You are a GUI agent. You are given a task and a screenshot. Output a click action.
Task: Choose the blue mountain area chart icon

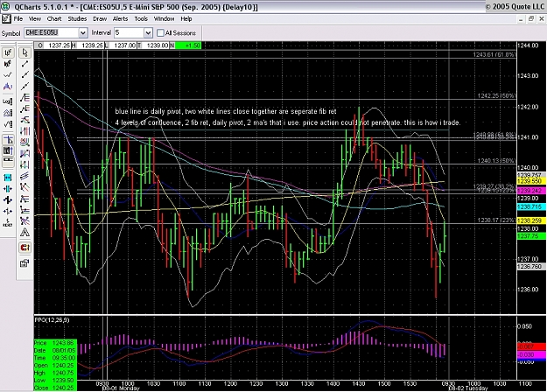pos(8,86)
